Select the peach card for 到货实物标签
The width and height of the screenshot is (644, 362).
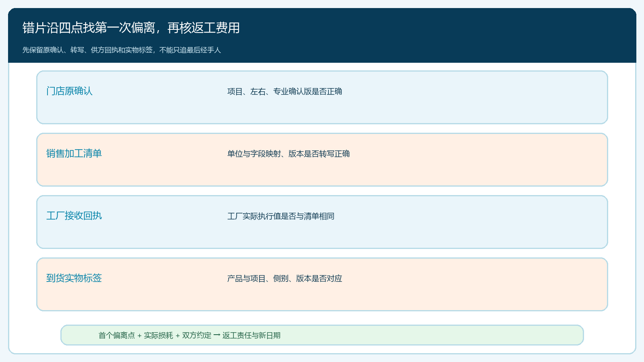point(322,284)
